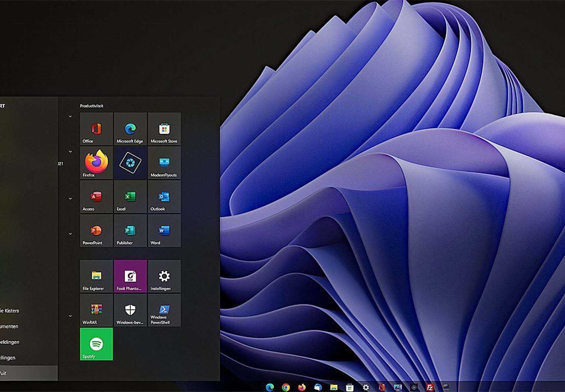Open the diamond-shaped aperture icon tile
565x392 pixels.
coord(130,163)
